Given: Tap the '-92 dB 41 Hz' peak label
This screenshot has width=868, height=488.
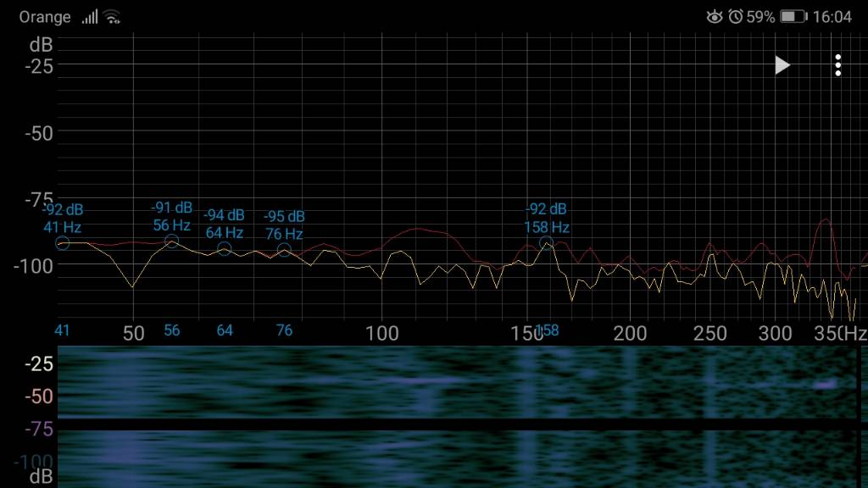Looking at the screenshot, I should [x=63, y=219].
